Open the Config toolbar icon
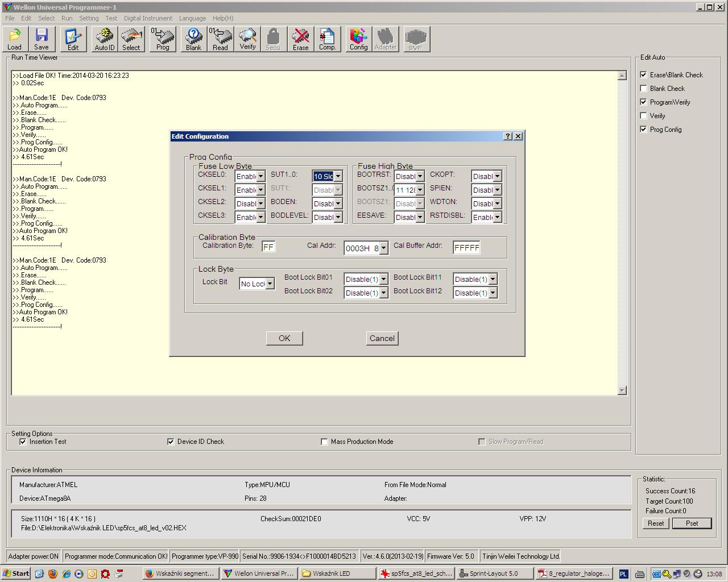The height and width of the screenshot is (582, 728). (x=358, y=39)
